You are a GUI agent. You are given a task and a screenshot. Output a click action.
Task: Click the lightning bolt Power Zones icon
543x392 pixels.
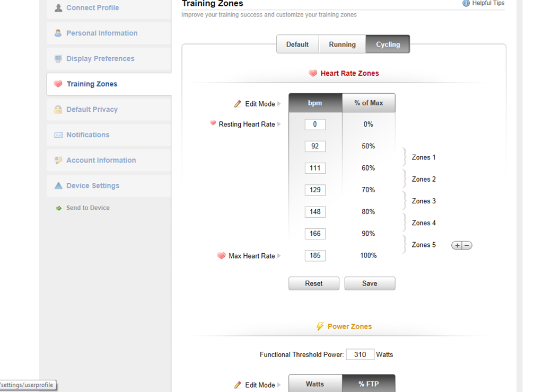coord(320,326)
